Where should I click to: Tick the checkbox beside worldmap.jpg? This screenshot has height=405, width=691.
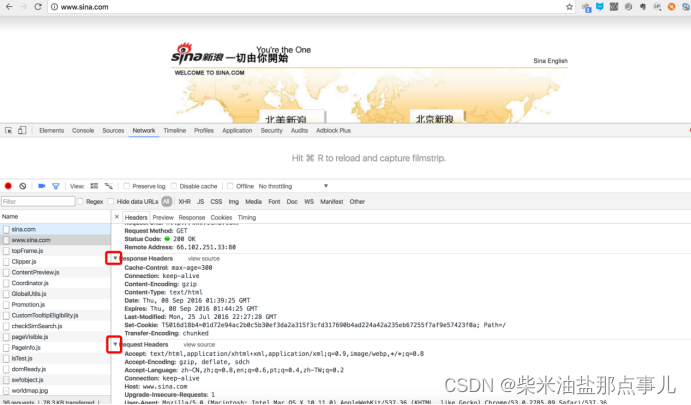6,391
